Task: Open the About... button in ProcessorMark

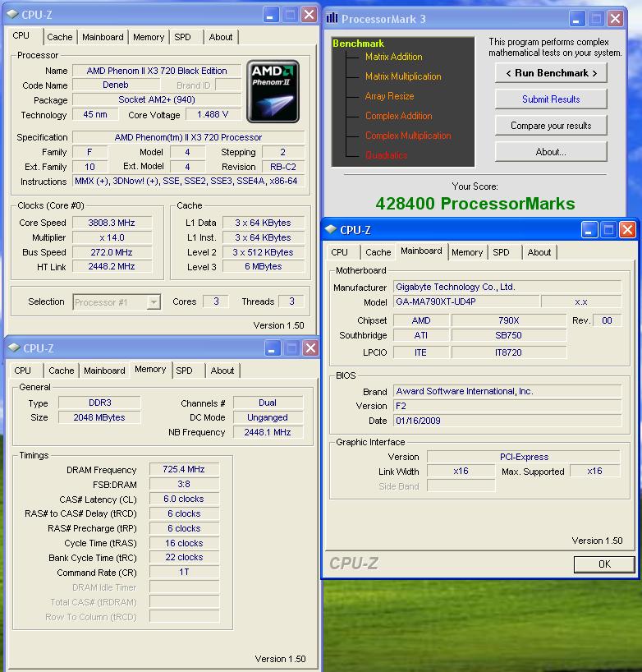Action: [551, 152]
